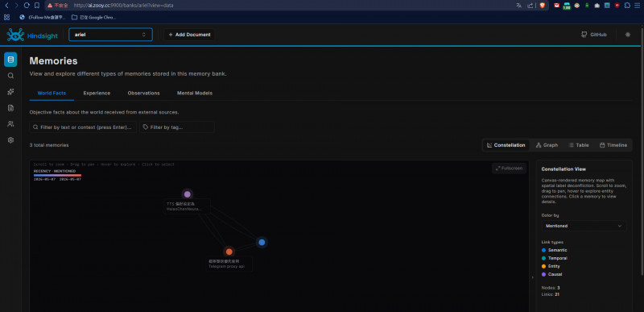The width and height of the screenshot is (644, 312).
Task: Open the database Memories sidebar icon
Action: (x=10, y=60)
